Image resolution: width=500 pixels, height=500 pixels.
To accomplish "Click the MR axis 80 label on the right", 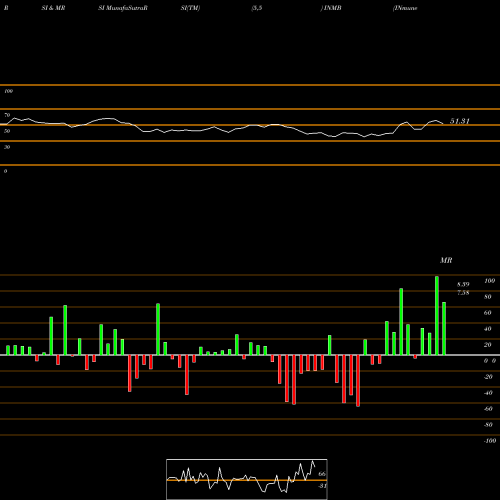I will click(x=488, y=297).
